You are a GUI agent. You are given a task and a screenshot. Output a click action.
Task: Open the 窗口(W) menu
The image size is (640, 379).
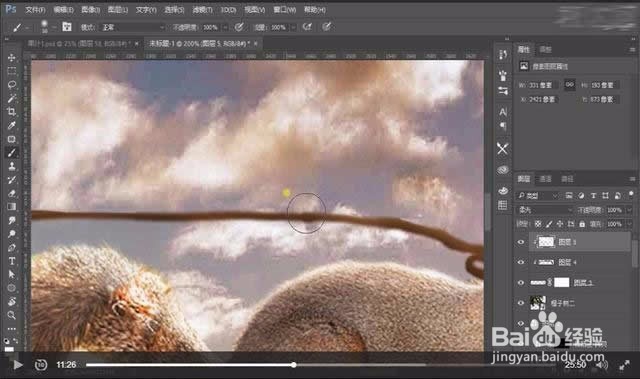[x=284, y=9]
